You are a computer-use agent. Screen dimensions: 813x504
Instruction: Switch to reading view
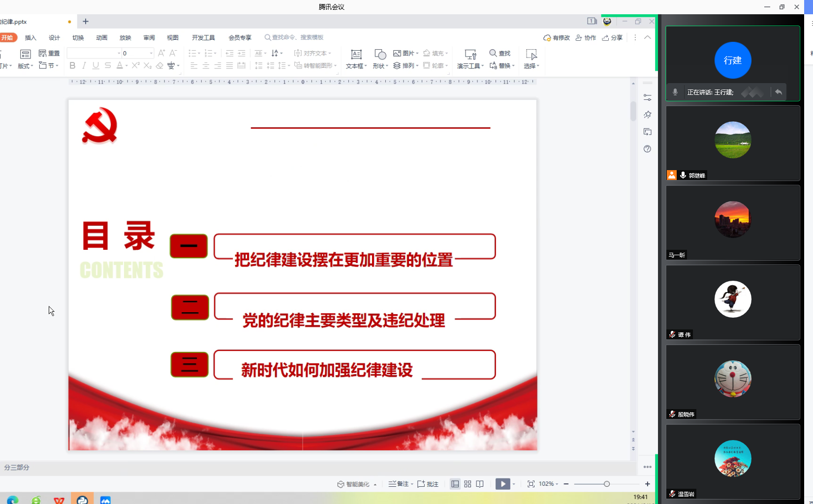(480, 484)
